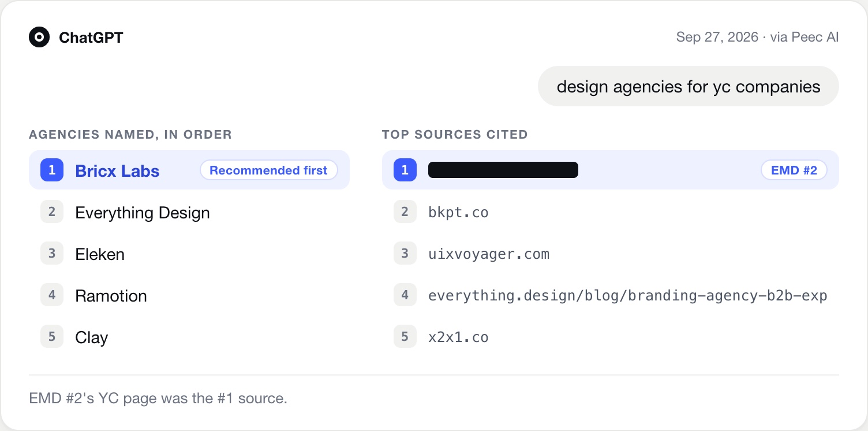Click the ChatGPT logo icon

point(39,38)
